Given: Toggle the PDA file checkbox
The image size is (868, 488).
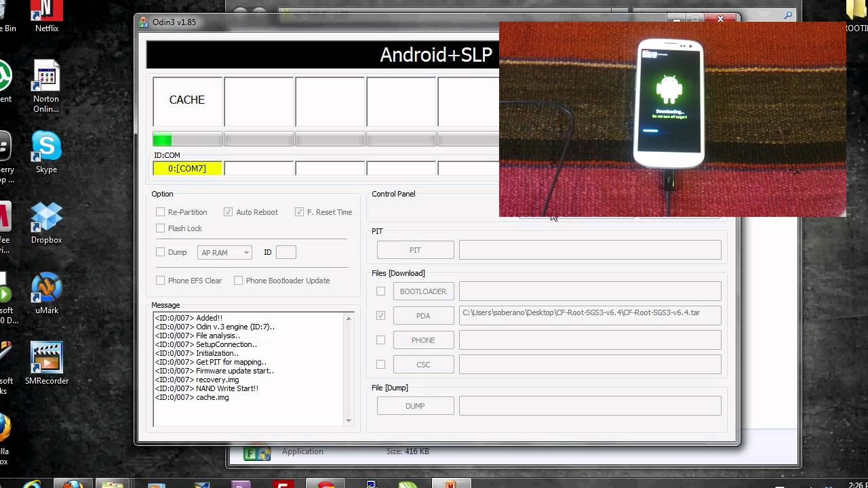Looking at the screenshot, I should [381, 316].
